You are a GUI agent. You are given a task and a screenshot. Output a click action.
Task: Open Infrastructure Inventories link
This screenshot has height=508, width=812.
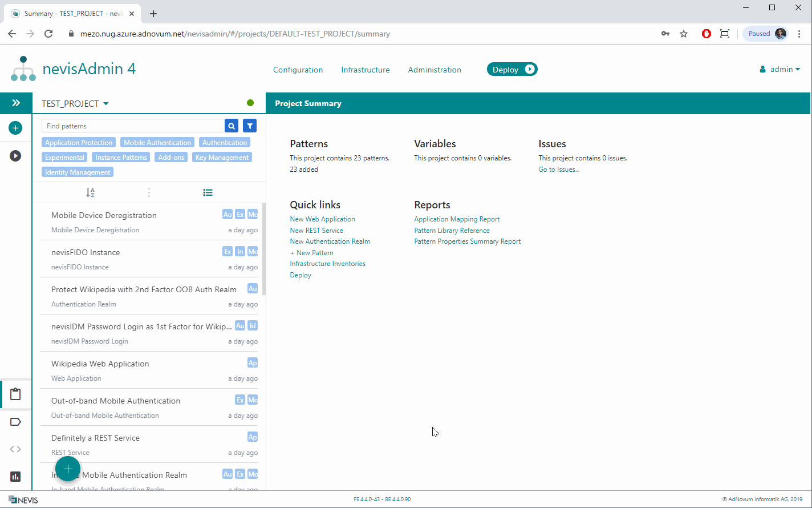point(327,264)
